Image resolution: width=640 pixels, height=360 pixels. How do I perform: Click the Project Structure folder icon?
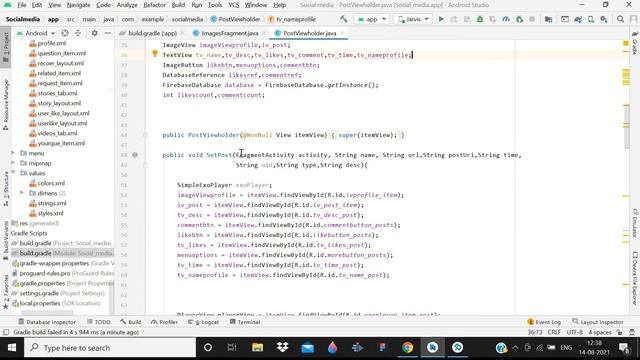click(549, 19)
